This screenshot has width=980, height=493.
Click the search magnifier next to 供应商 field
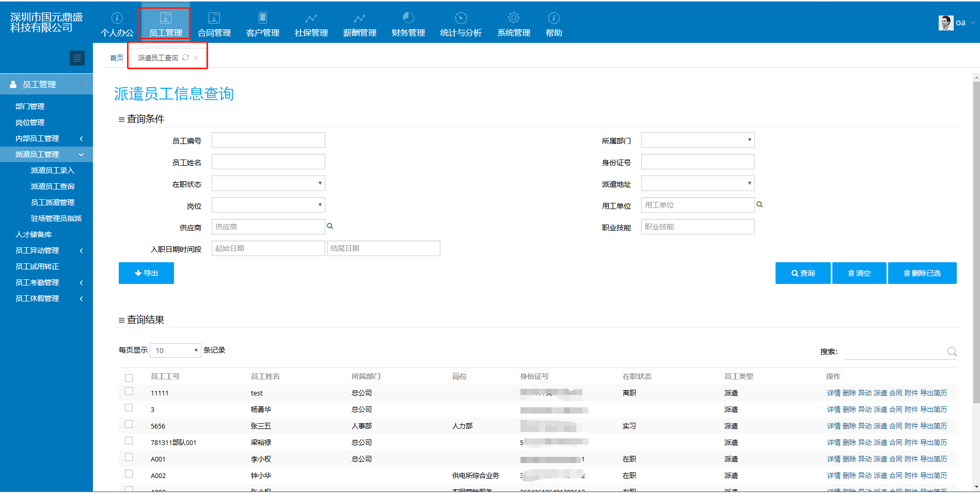[x=330, y=226]
